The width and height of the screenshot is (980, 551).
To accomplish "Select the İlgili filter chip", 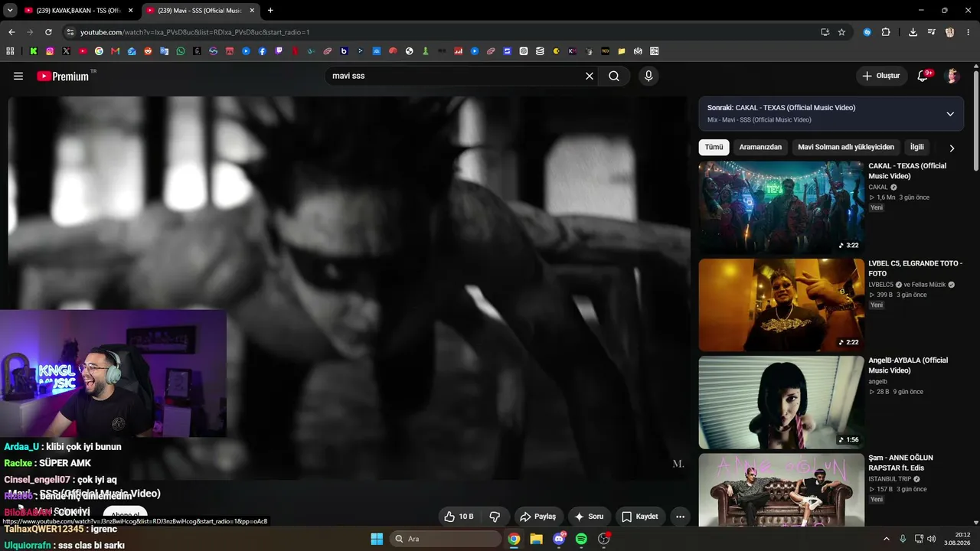I will [x=916, y=147].
